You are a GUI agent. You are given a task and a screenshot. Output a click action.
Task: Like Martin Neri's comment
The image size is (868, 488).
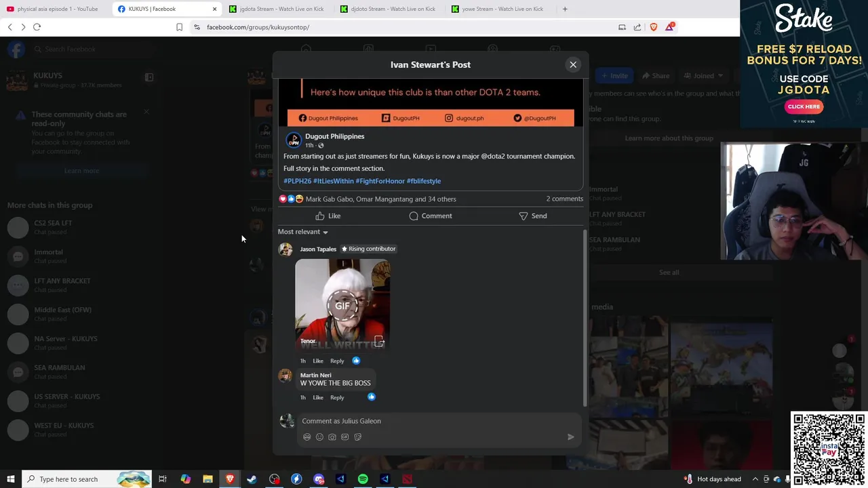point(317,397)
